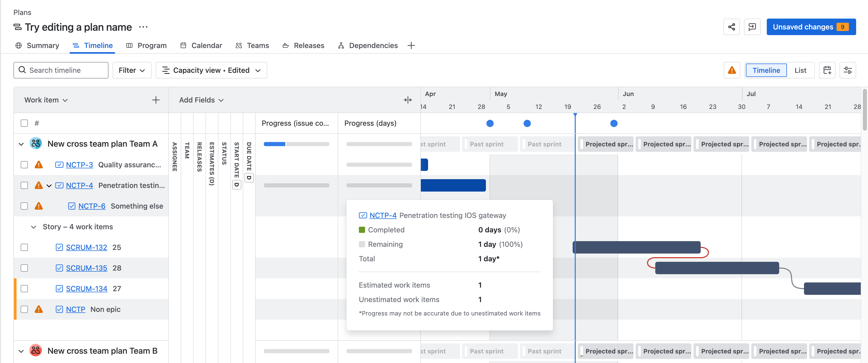Switch to the Dependencies tab

[368, 45]
